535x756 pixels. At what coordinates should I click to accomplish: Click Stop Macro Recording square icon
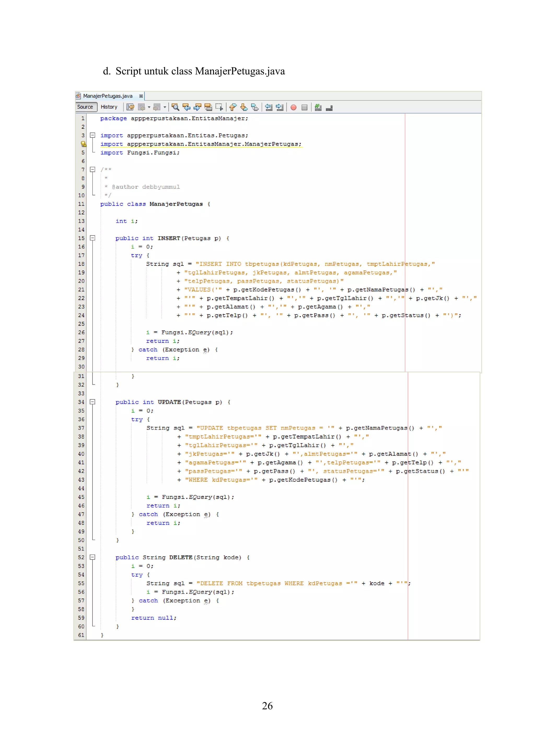tap(304, 107)
